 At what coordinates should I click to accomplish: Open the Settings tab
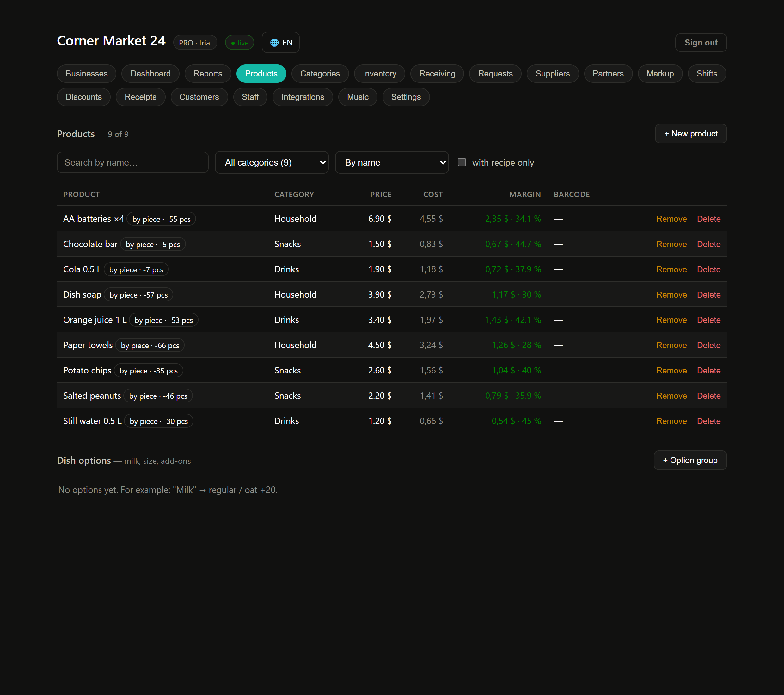[406, 97]
